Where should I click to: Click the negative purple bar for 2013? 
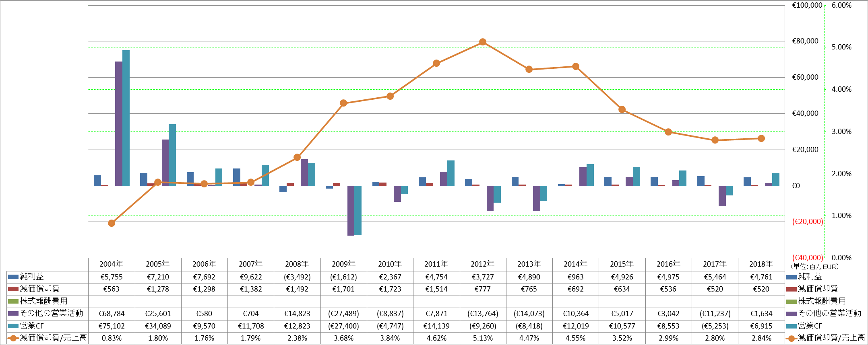(537, 198)
